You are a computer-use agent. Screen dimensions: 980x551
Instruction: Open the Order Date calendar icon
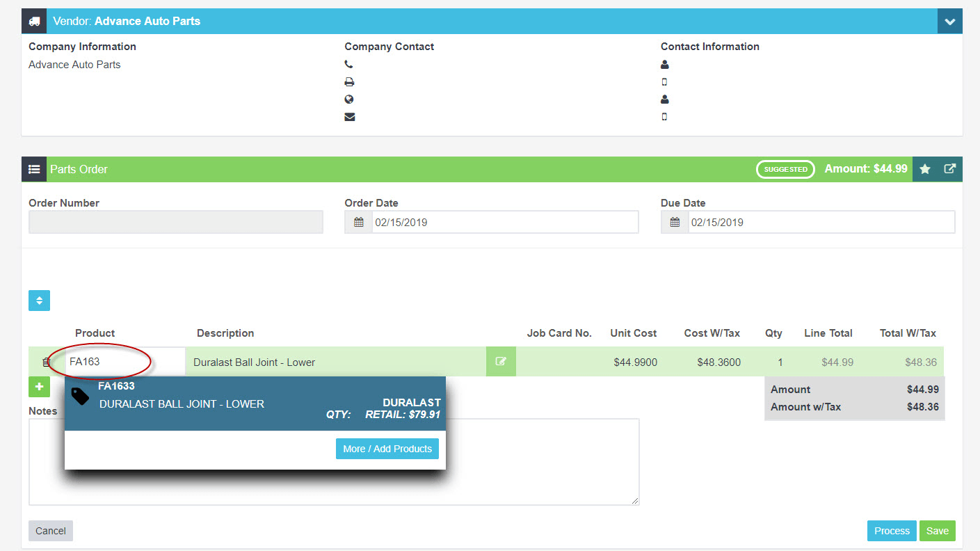coord(359,223)
